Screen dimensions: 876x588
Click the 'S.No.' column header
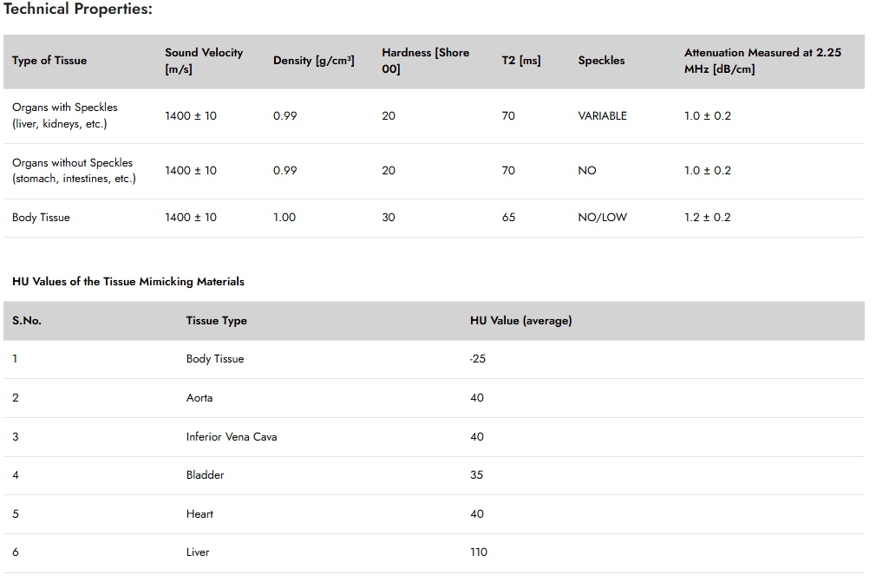pos(27,321)
